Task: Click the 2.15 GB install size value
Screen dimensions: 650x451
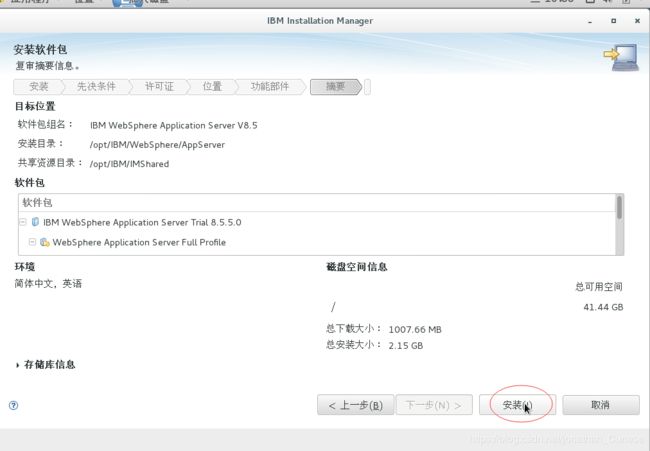Action: click(x=406, y=345)
